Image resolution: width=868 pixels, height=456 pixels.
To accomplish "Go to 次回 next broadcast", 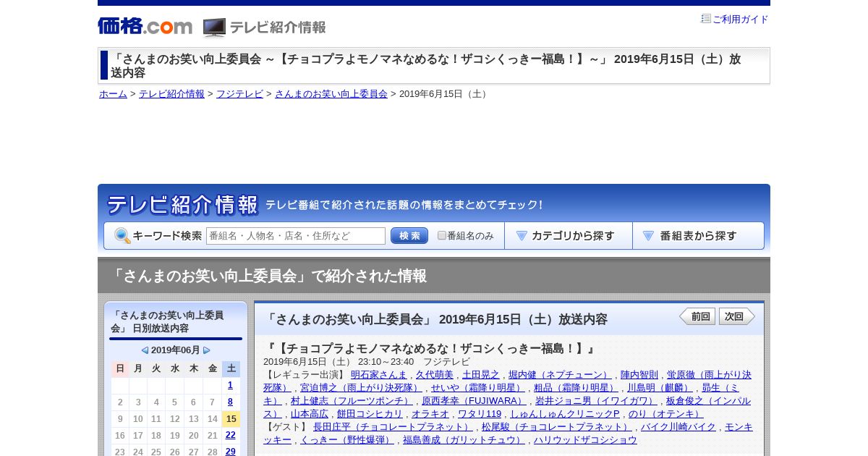I will click(x=737, y=316).
